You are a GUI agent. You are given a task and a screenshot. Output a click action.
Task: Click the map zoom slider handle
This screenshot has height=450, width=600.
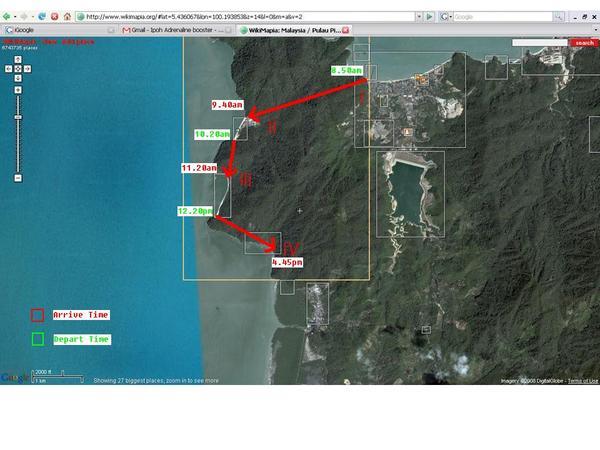click(x=18, y=117)
